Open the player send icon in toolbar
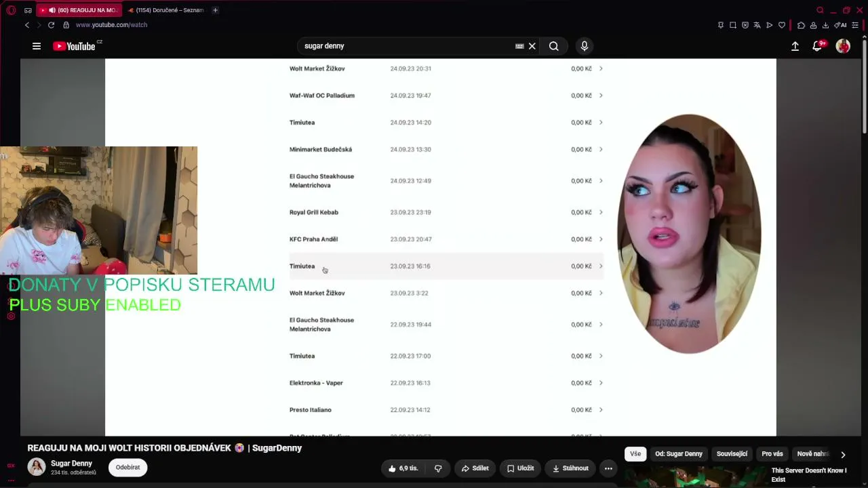This screenshot has width=868, height=488. pos(770,25)
